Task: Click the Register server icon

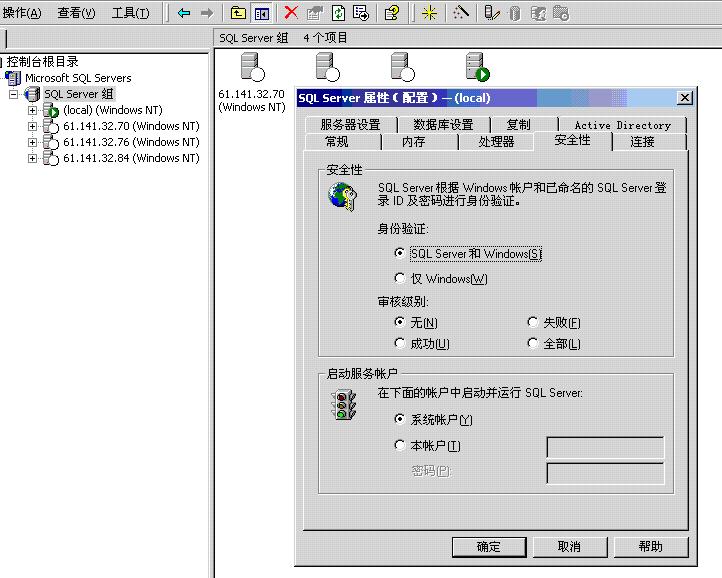Action: 491,13
